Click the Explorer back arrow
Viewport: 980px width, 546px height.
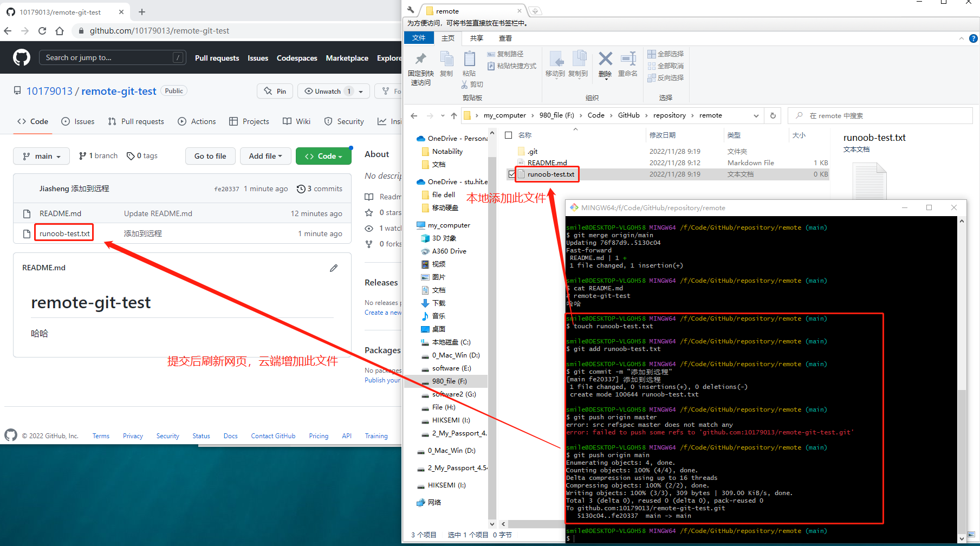(414, 115)
